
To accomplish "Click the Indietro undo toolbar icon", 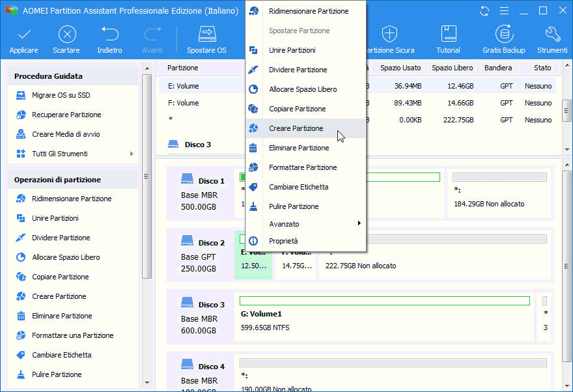I will coord(109,34).
